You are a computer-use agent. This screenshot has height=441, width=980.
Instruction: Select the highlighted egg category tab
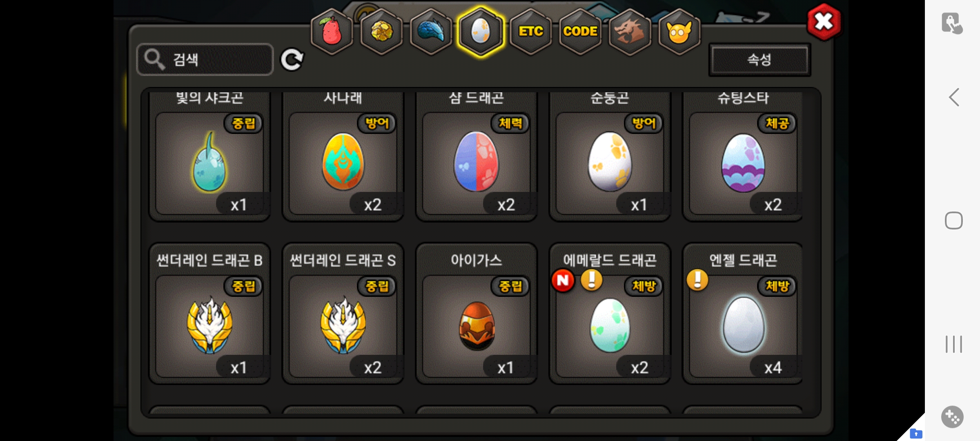coord(481,32)
